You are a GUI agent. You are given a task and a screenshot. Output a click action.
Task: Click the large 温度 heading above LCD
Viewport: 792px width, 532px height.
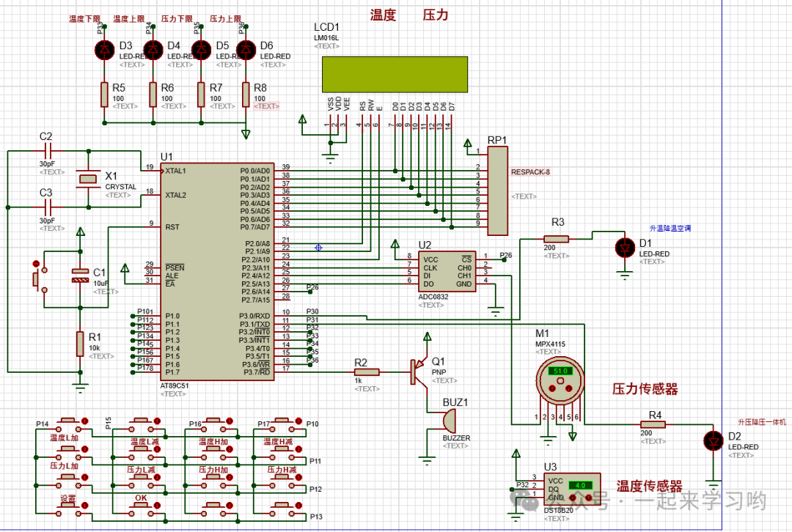tap(383, 15)
